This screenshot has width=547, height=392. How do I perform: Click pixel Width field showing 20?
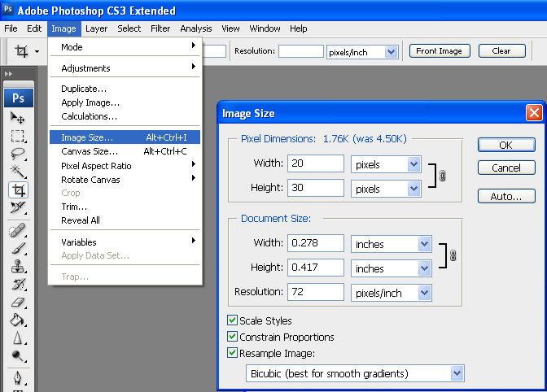pos(316,163)
